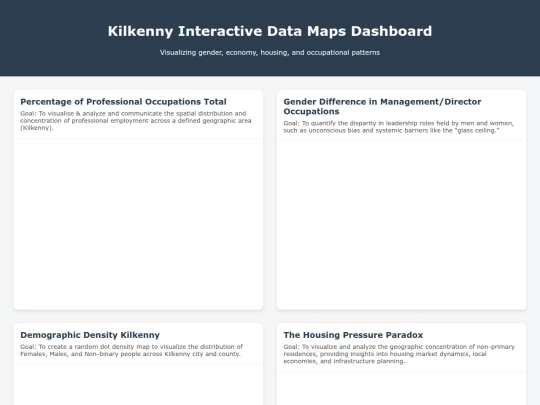Click the empty map area under Professional Occupations
Screen dimensions: 540x405
(138, 224)
